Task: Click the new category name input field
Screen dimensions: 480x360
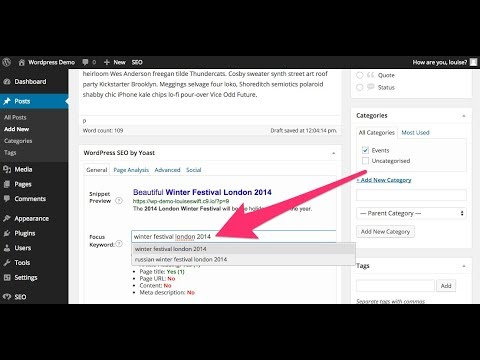Action: click(411, 195)
